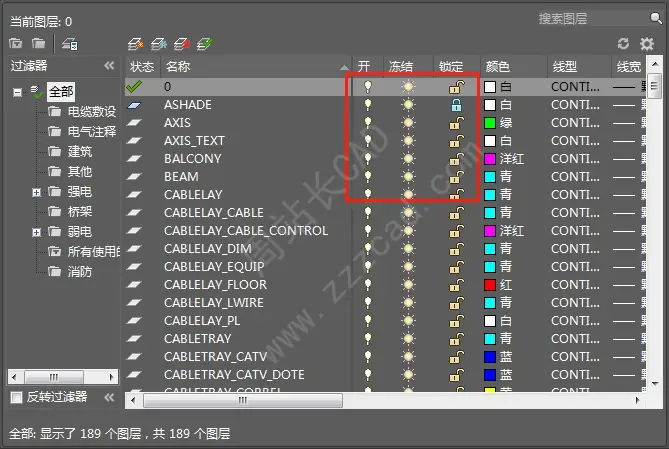Select the 建筑 filter
669x449 pixels.
(x=79, y=152)
